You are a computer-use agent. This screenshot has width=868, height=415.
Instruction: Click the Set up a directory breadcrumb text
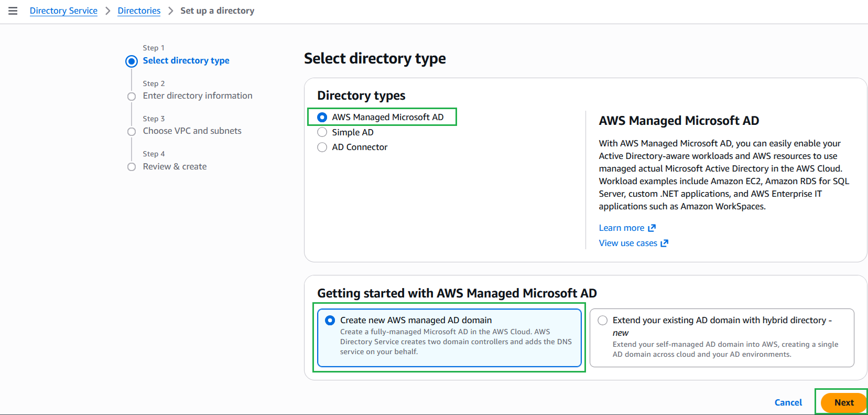(x=218, y=11)
